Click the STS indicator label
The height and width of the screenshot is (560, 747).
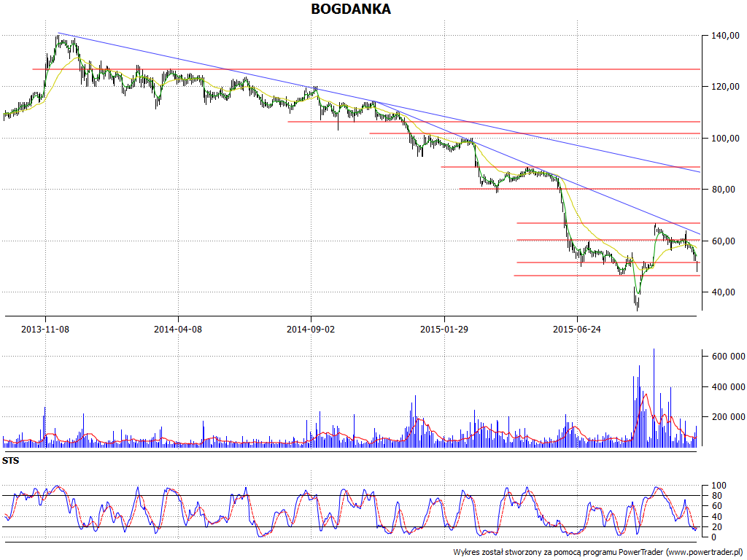(x=10, y=461)
